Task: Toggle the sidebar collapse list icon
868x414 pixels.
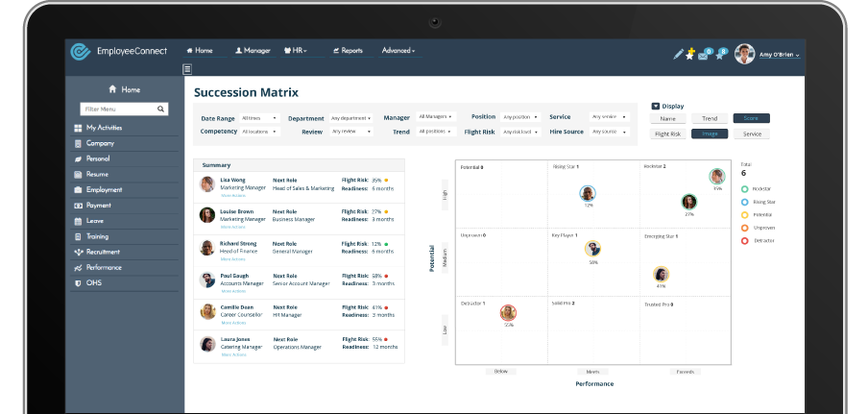Action: point(187,69)
